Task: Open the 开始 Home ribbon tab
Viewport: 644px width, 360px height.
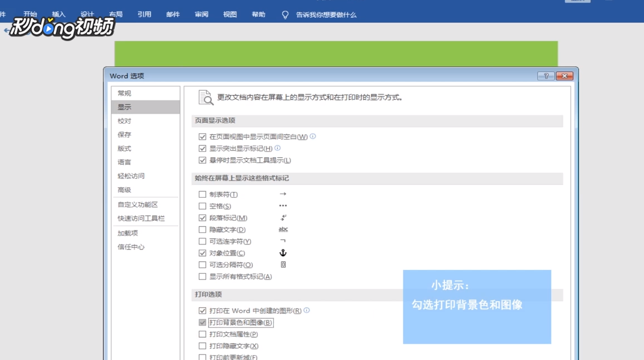Action: pos(30,14)
